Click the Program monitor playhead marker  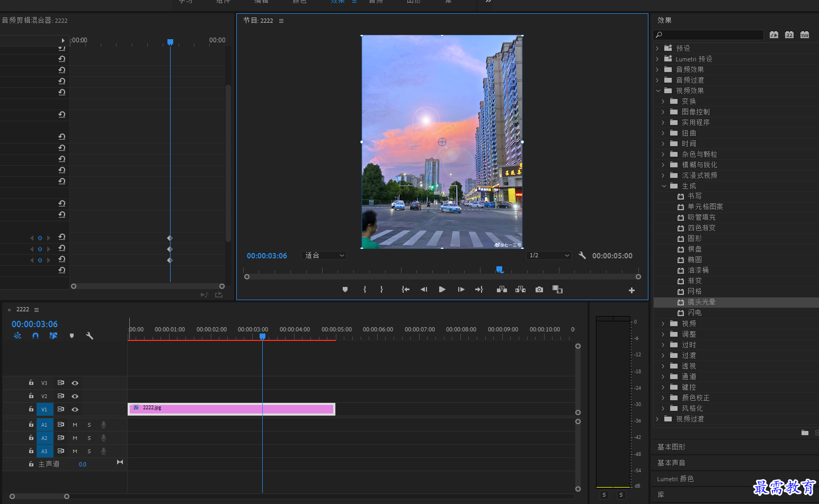point(499,269)
